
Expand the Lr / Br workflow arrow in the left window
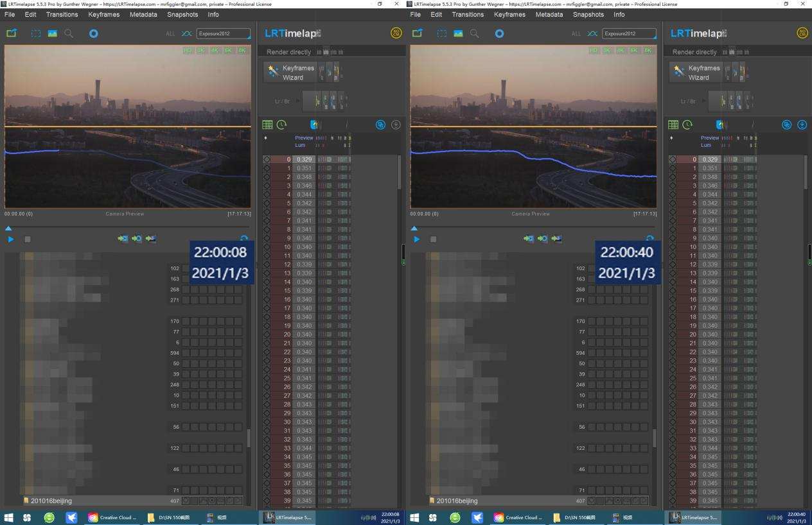pyautogui.click(x=297, y=101)
